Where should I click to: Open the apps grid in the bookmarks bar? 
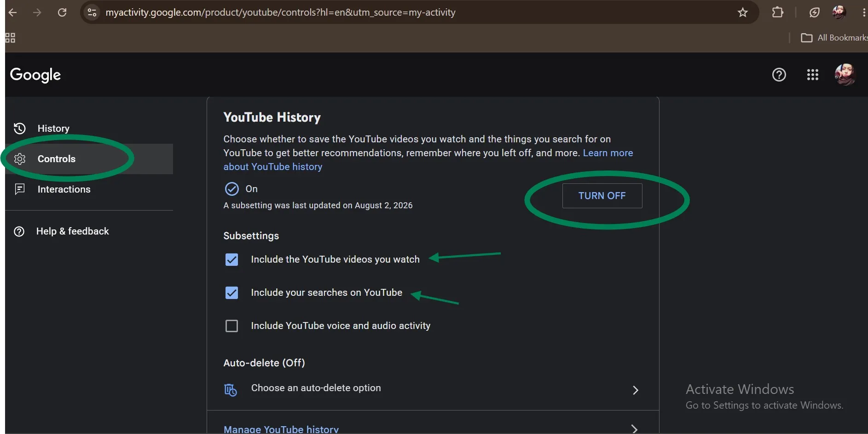(x=10, y=38)
